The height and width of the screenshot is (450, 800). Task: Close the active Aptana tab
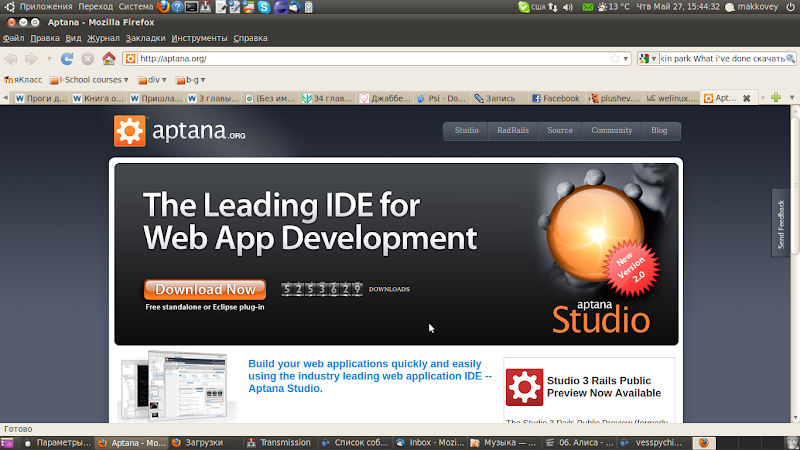tap(747, 98)
